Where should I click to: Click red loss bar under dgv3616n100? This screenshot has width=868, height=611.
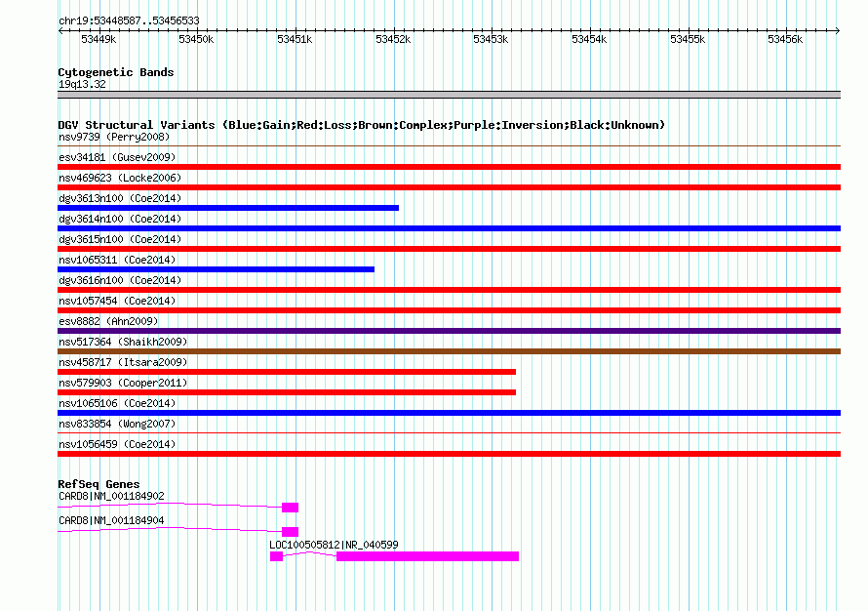[x=449, y=290]
